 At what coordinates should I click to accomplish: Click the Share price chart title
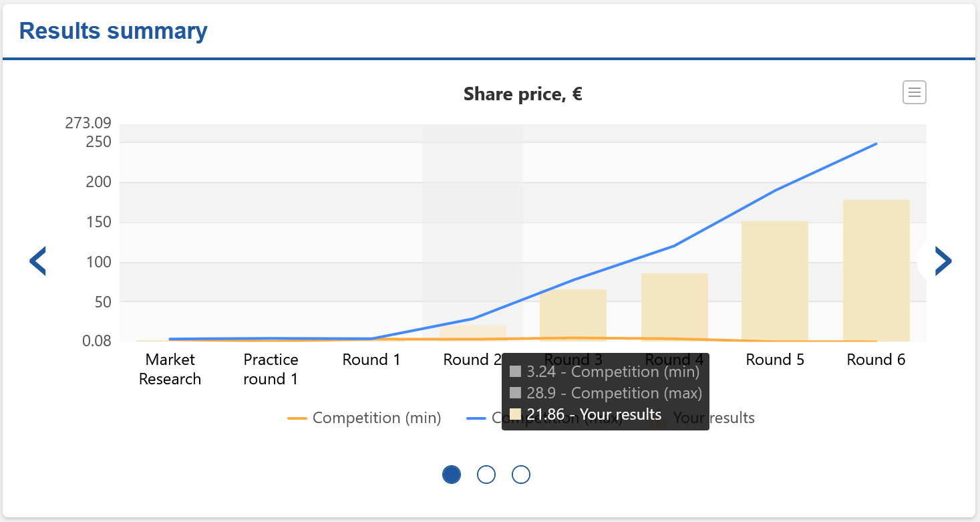coord(522,94)
